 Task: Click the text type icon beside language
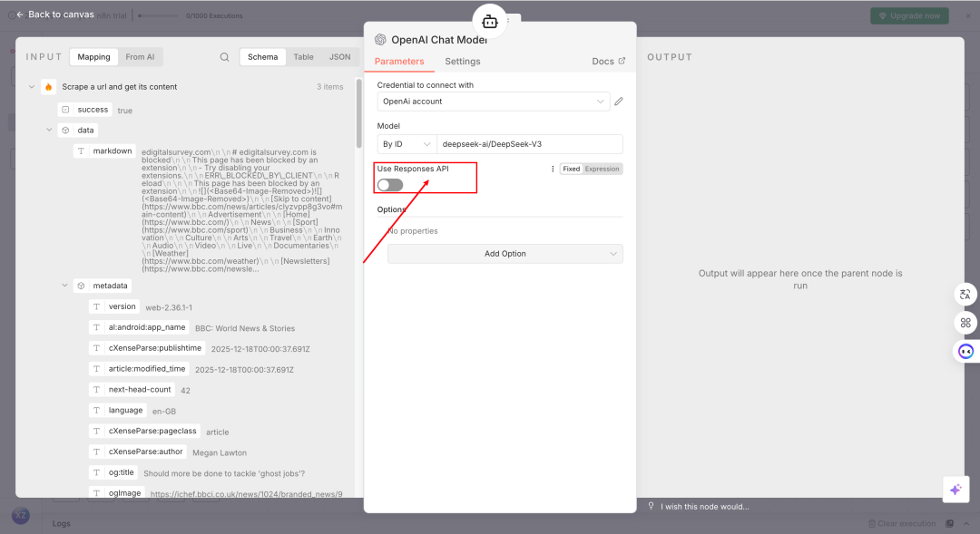click(97, 411)
